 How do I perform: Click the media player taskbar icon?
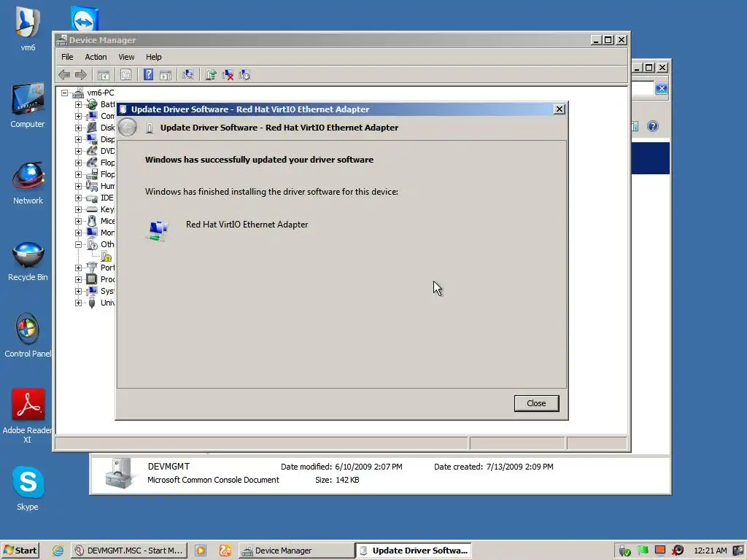tap(201, 551)
